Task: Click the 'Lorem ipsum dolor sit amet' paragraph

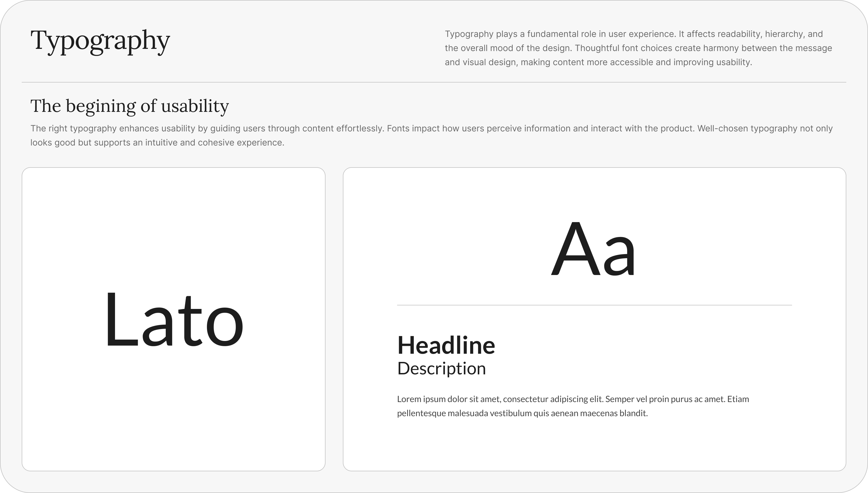Action: pos(573,406)
